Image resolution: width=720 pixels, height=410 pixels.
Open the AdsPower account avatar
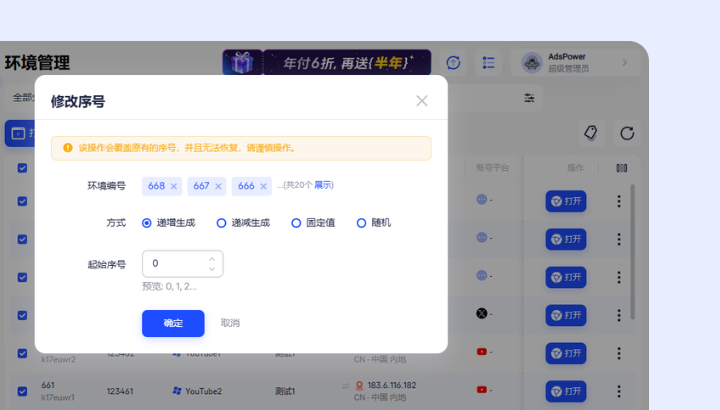click(532, 62)
